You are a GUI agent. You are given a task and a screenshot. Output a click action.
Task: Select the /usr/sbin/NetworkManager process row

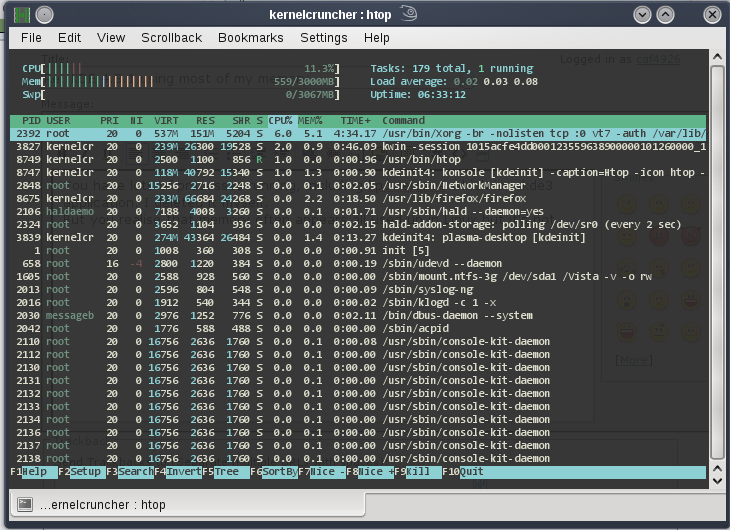(358, 186)
